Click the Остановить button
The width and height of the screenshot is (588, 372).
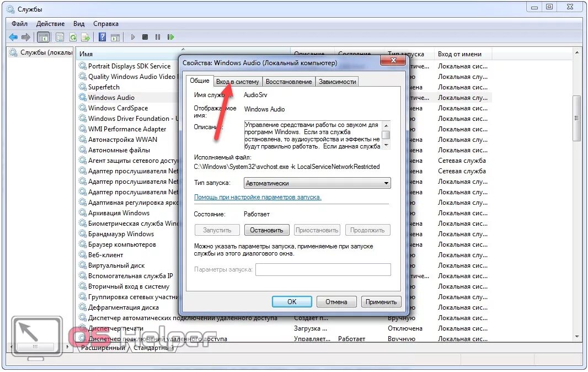click(x=266, y=230)
